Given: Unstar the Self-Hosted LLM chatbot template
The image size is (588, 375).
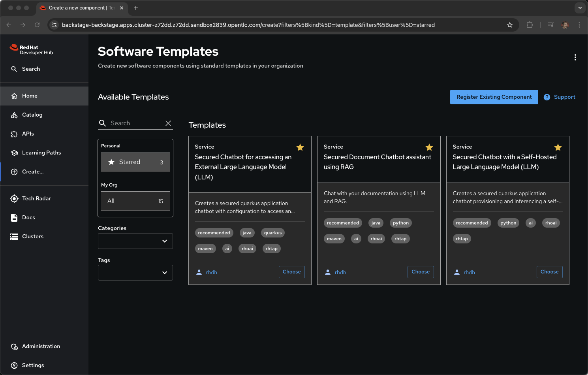Looking at the screenshot, I should click(x=558, y=147).
